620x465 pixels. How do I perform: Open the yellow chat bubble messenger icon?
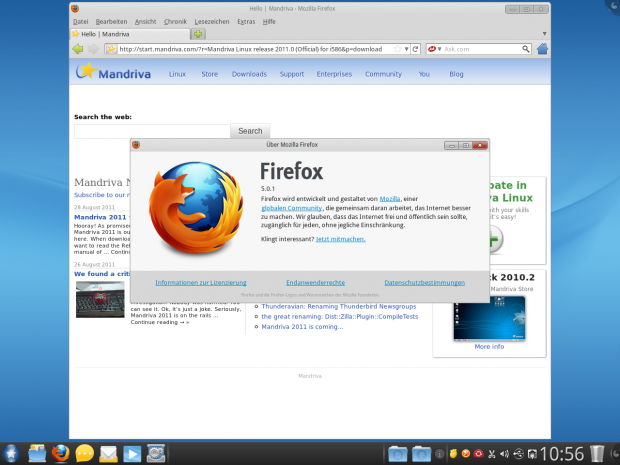pyautogui.click(x=85, y=454)
